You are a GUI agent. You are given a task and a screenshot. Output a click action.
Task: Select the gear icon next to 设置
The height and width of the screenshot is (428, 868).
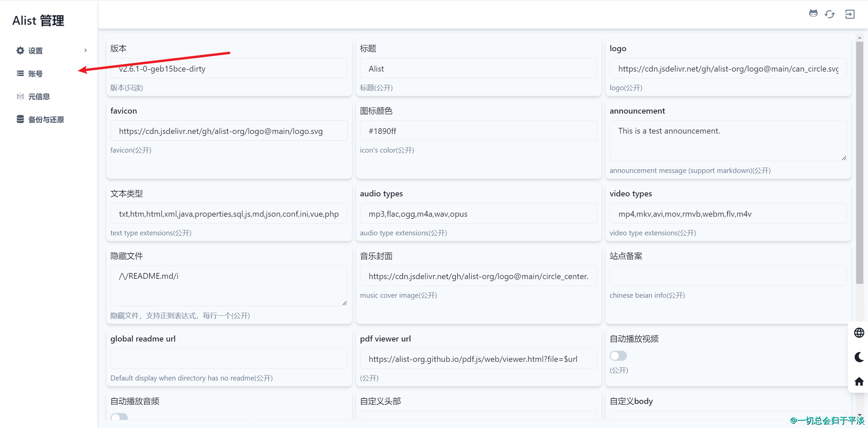point(20,50)
